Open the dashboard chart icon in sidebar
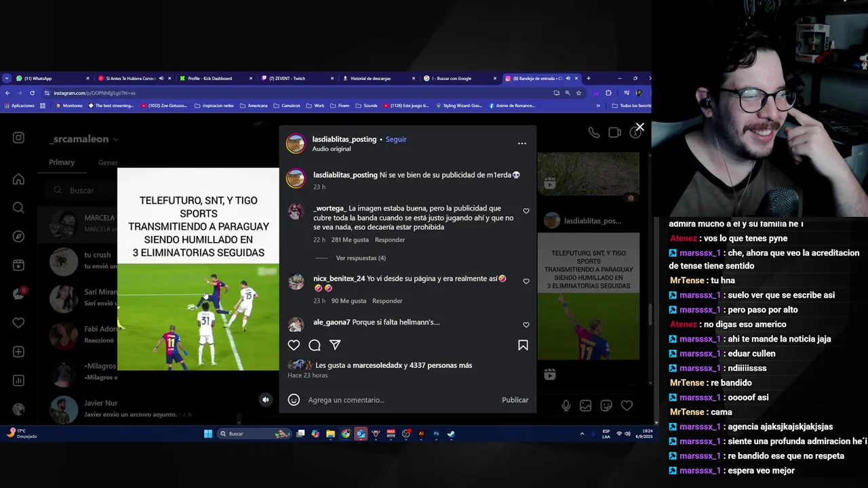 point(18,380)
